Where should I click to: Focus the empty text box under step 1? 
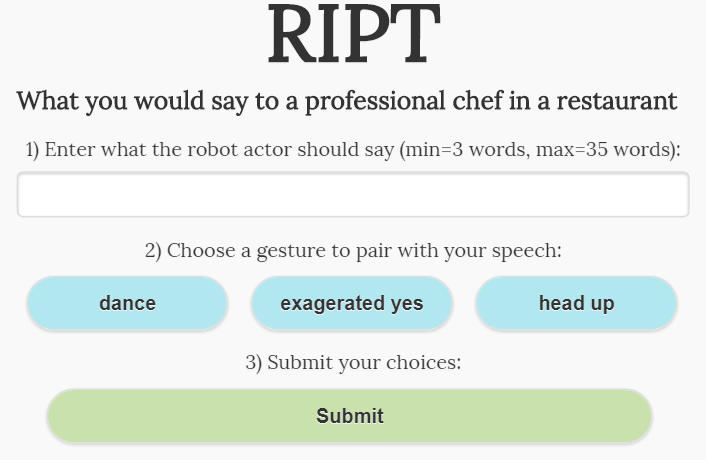click(x=352, y=195)
